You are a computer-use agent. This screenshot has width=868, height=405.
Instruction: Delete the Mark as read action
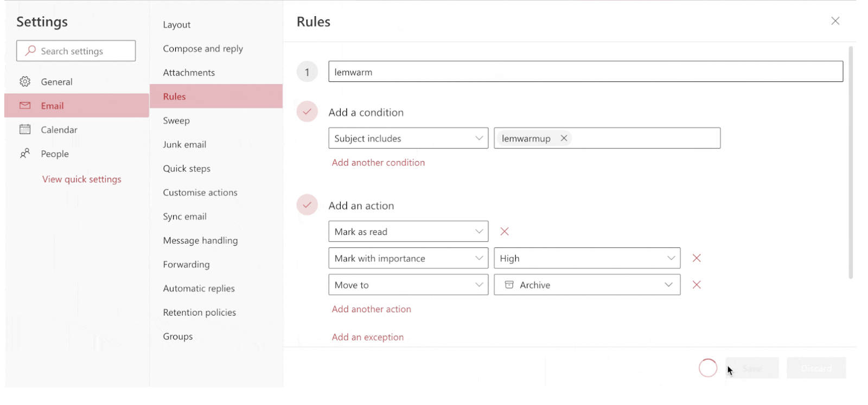(505, 232)
